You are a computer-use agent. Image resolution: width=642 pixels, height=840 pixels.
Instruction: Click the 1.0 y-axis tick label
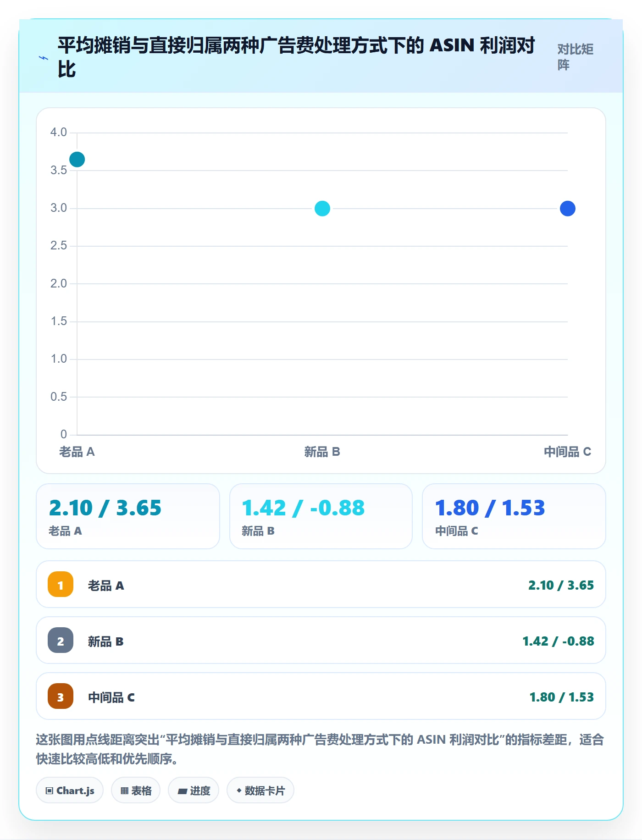[x=59, y=359]
